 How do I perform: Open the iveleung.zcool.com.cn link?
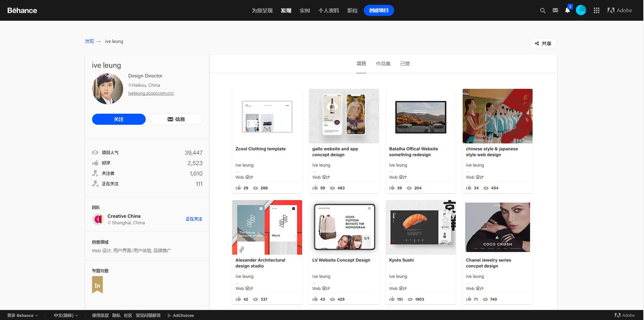tap(151, 93)
